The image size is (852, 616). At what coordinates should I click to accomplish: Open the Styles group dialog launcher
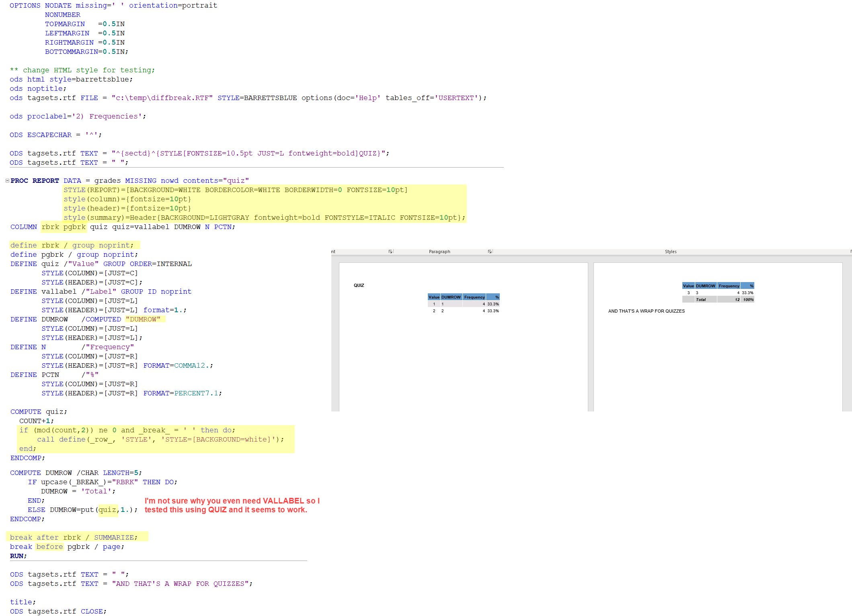851,252
